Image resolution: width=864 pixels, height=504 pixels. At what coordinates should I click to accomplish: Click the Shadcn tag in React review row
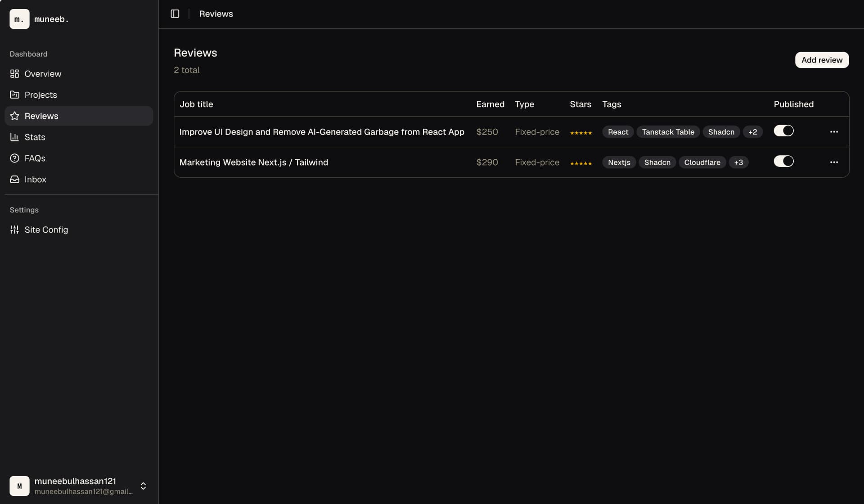coord(721,132)
